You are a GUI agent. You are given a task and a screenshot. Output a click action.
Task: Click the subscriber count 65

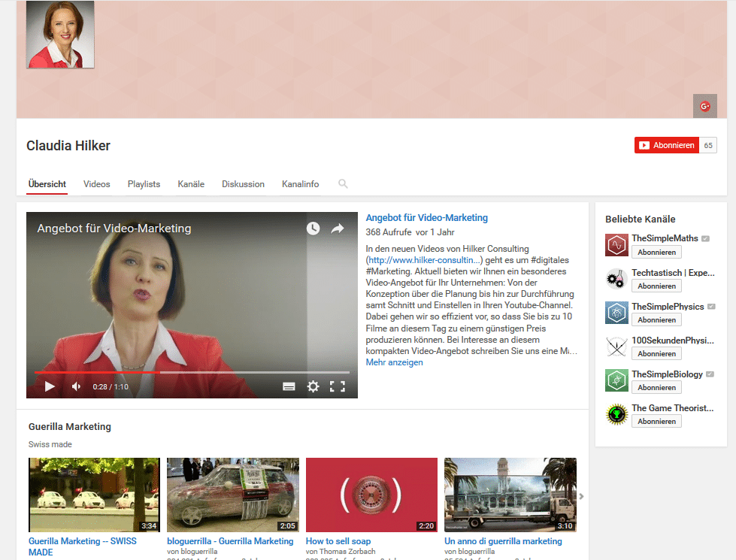click(708, 145)
